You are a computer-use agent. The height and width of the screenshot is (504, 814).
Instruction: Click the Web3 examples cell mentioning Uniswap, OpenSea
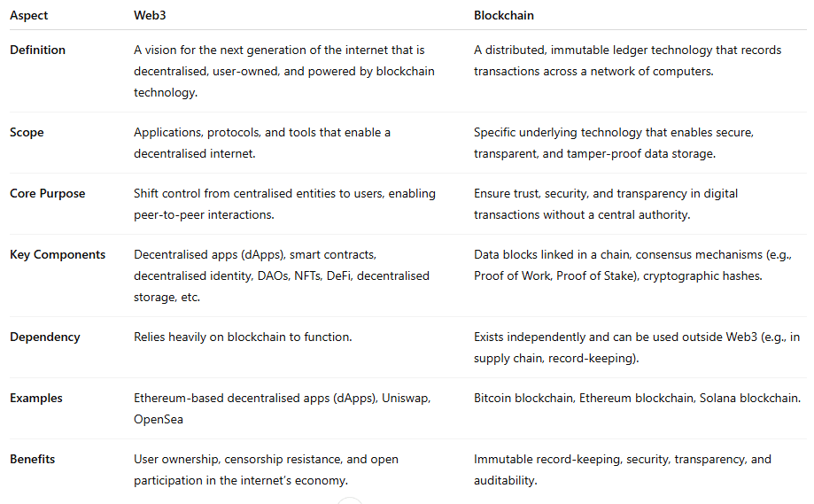pyautogui.click(x=282, y=408)
